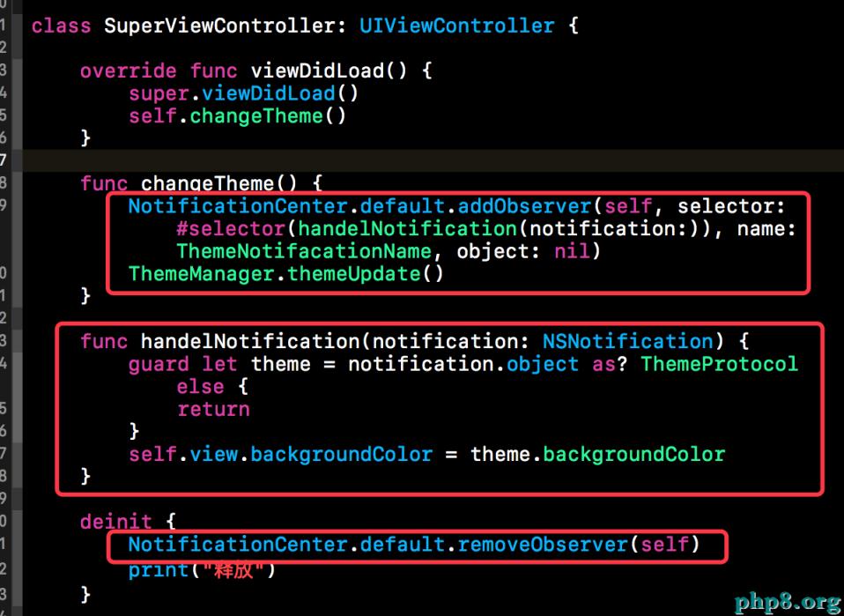
Task: Click self.changeTheme() call inside viewDidLoad
Action: pos(237,116)
